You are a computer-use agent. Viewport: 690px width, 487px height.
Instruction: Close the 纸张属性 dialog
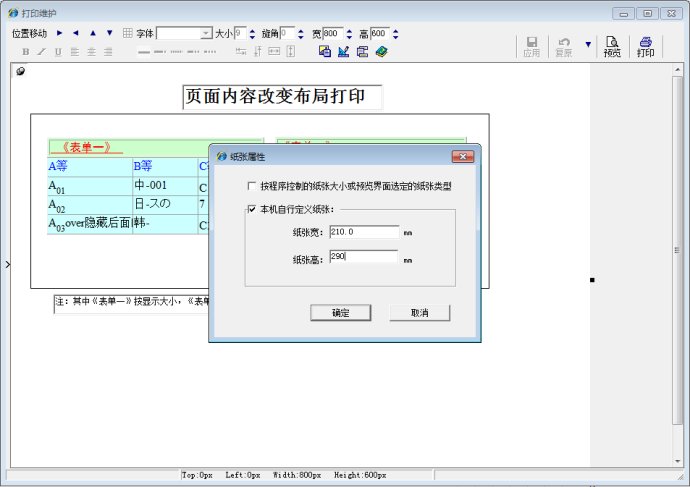[462, 157]
